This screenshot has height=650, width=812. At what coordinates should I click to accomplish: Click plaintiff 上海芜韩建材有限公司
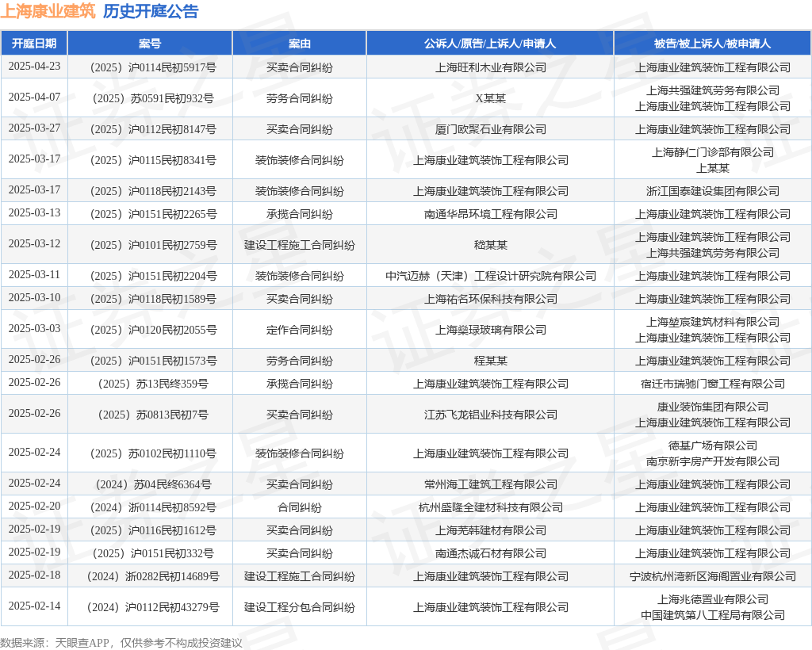coord(490,531)
